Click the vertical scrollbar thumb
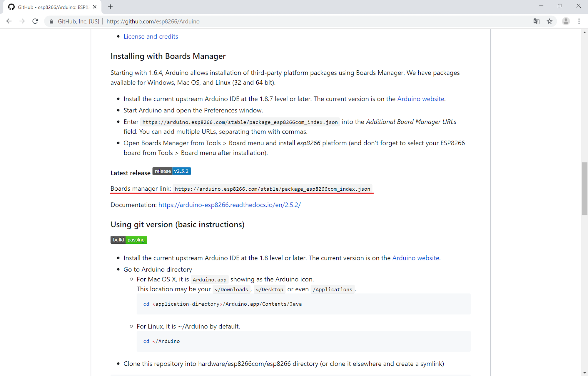This screenshot has width=588, height=376. tap(584, 188)
